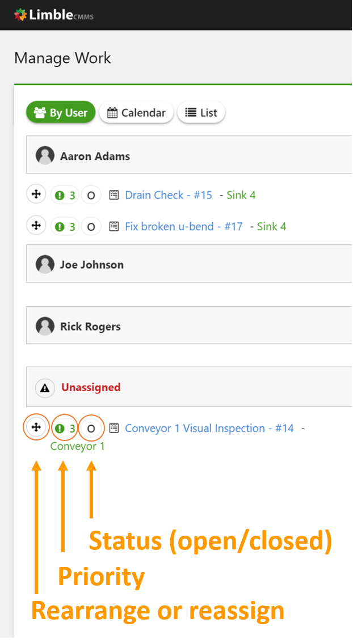Viewport: 353px width, 644px height.
Task: Switch to the By User view
Action: click(61, 113)
